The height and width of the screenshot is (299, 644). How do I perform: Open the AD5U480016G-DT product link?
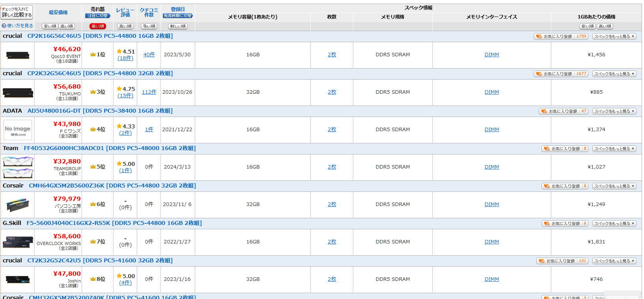(x=100, y=111)
